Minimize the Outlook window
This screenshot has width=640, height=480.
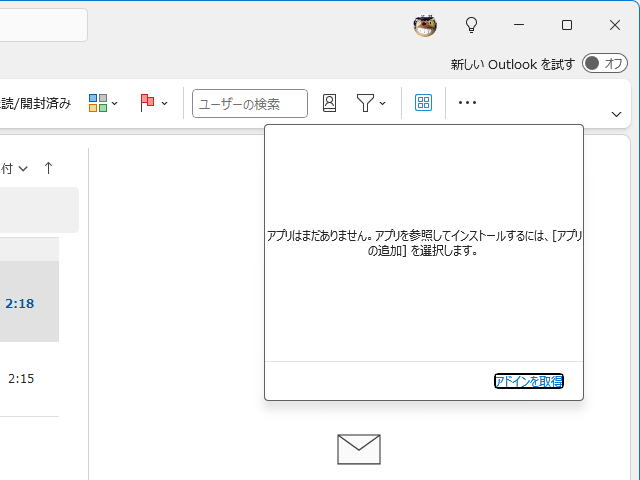pyautogui.click(x=519, y=25)
